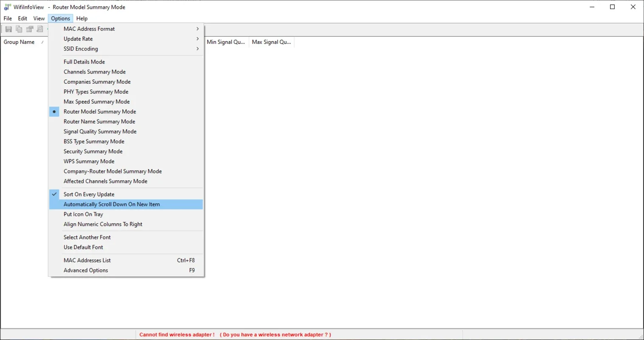Select Companies Summary Mode
This screenshot has width=644, height=340.
pos(126,82)
